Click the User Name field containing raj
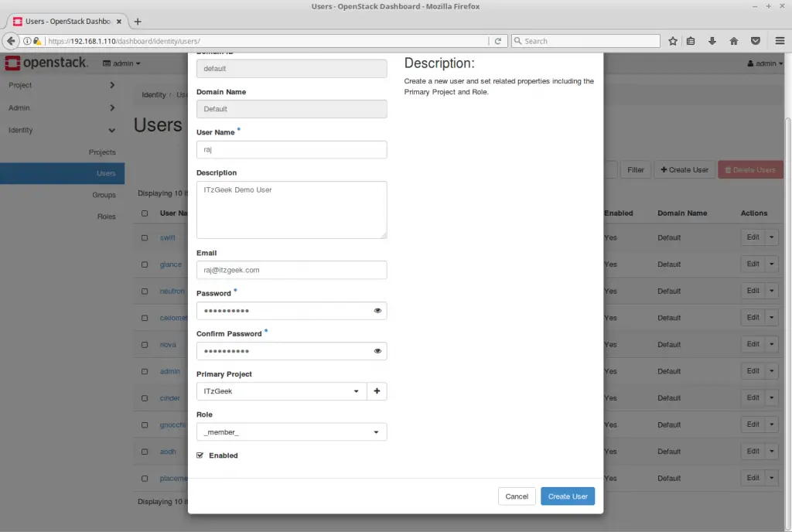Screen dimensions: 792x532 [292, 149]
